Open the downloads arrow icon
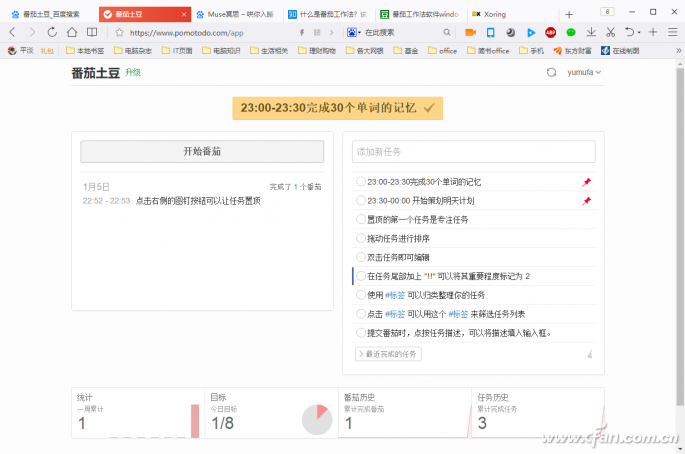Screen dimensions: 685x454 coord(591,32)
